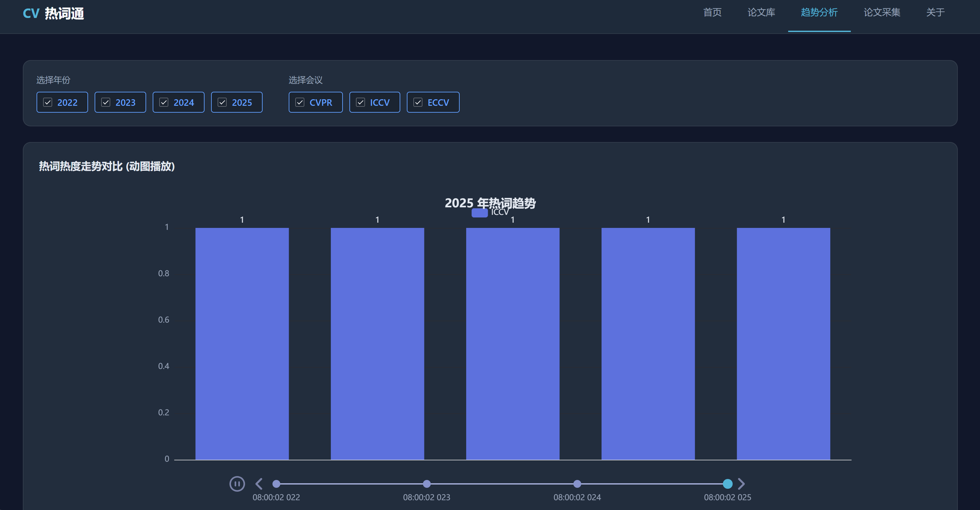Click the fifth bar in chart
This screenshot has width=980, height=510.
(x=783, y=343)
